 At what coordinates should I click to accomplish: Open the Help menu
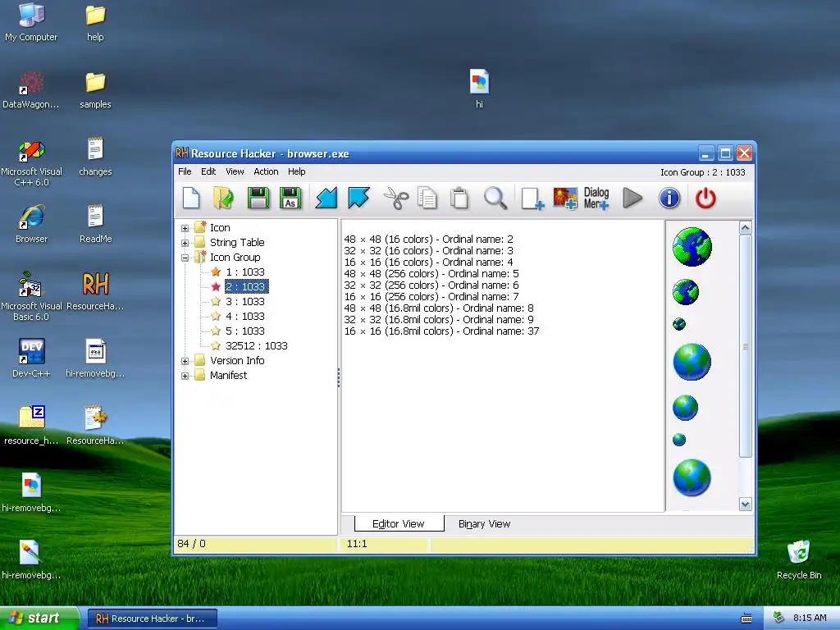(296, 171)
